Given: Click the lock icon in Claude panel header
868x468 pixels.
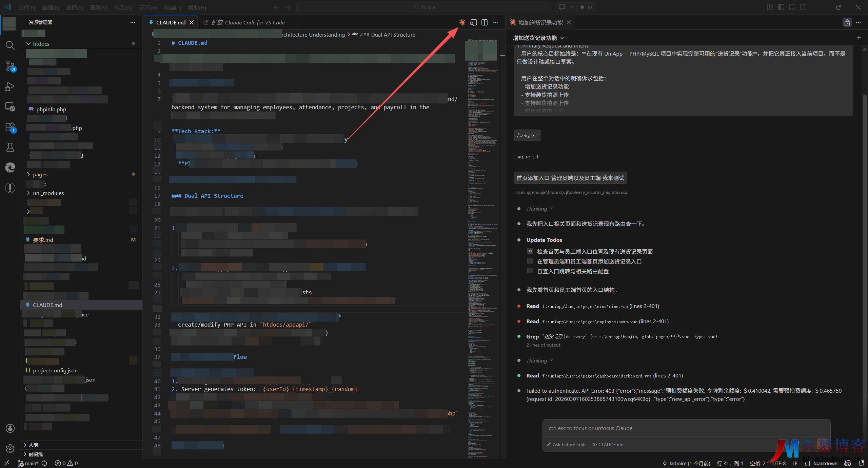Looking at the screenshot, I should (847, 22).
